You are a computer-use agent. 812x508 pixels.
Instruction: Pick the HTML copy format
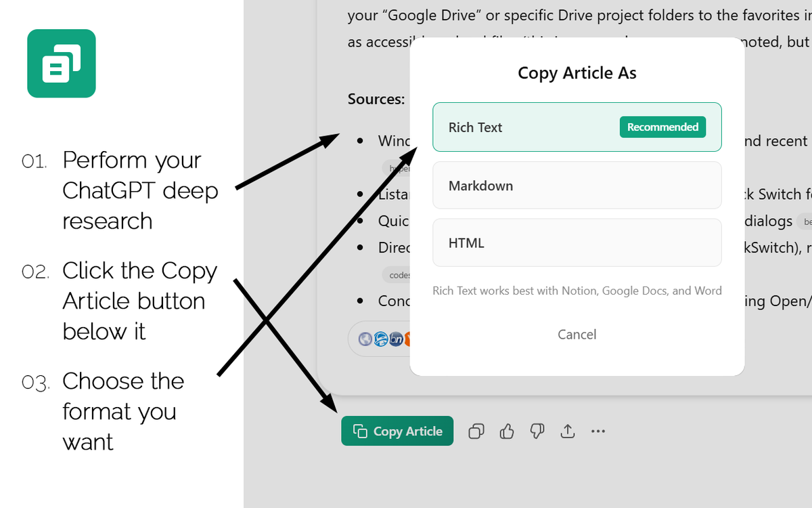[x=577, y=242]
